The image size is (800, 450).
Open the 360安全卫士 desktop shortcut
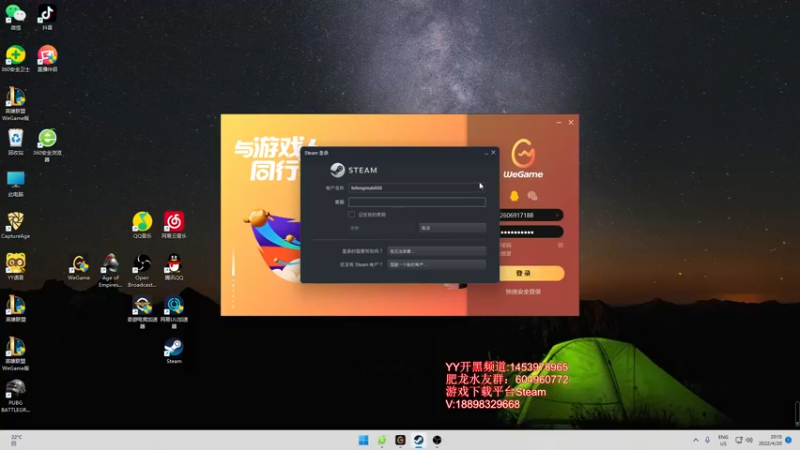click(x=16, y=58)
